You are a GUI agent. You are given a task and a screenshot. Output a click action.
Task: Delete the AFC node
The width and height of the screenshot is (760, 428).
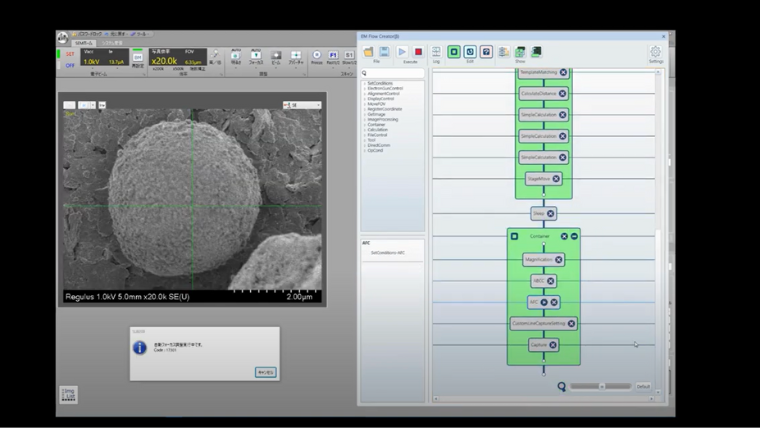click(x=554, y=302)
